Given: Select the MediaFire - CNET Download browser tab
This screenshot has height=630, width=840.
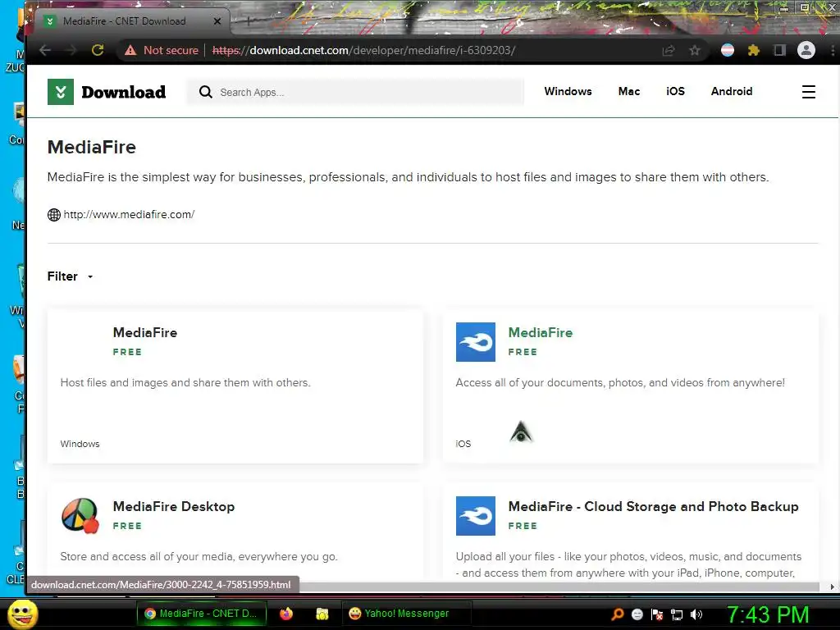Looking at the screenshot, I should 132,21.
